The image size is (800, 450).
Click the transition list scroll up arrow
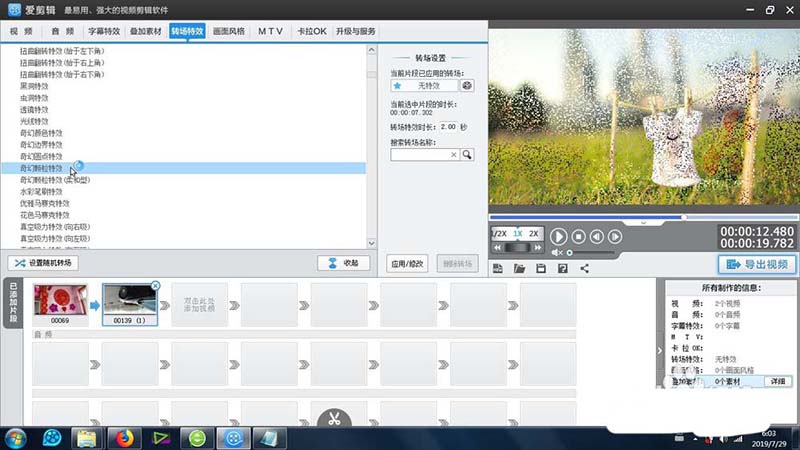[x=371, y=50]
